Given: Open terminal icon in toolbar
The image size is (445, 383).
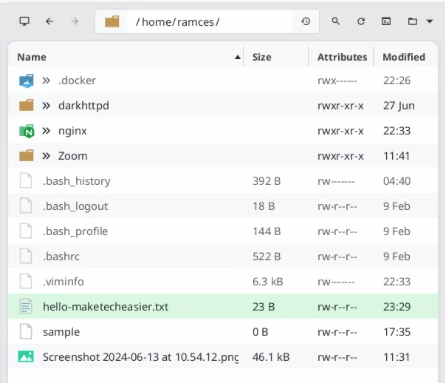Looking at the screenshot, I should [x=386, y=22].
